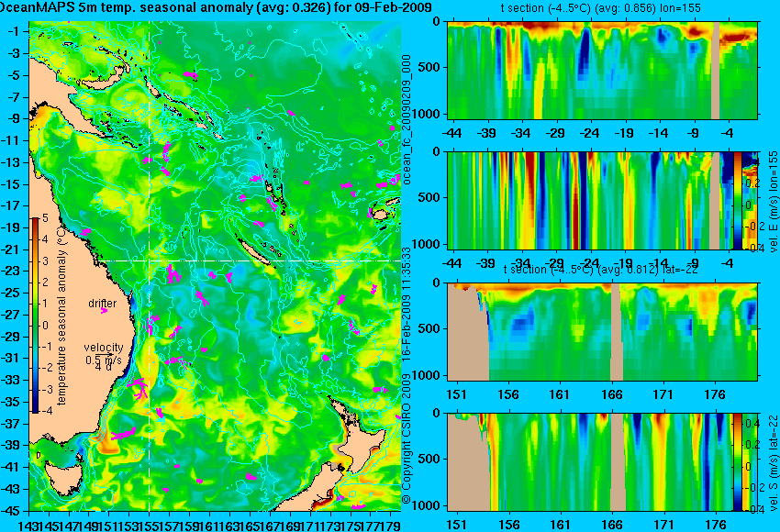This screenshot has height=532, width=780.
Task: Click the '-45' latitude tick on the map axis
Action: coord(12,511)
